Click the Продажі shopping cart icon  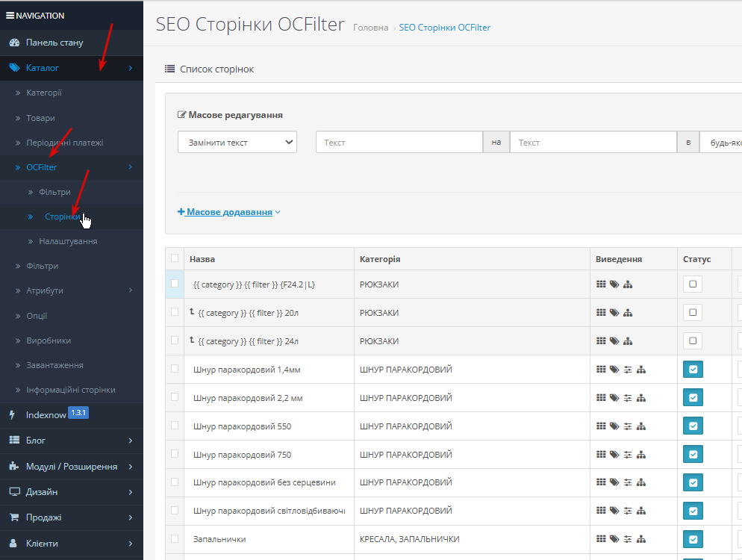(14, 517)
